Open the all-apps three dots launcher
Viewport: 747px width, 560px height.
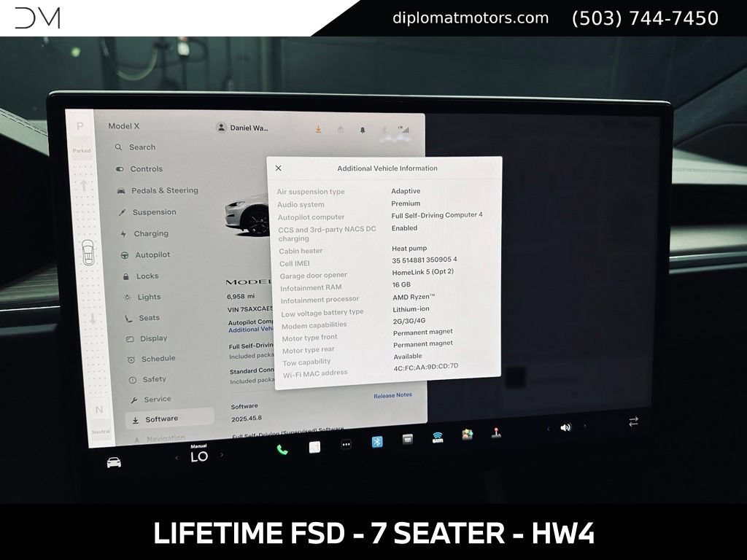coord(347,445)
